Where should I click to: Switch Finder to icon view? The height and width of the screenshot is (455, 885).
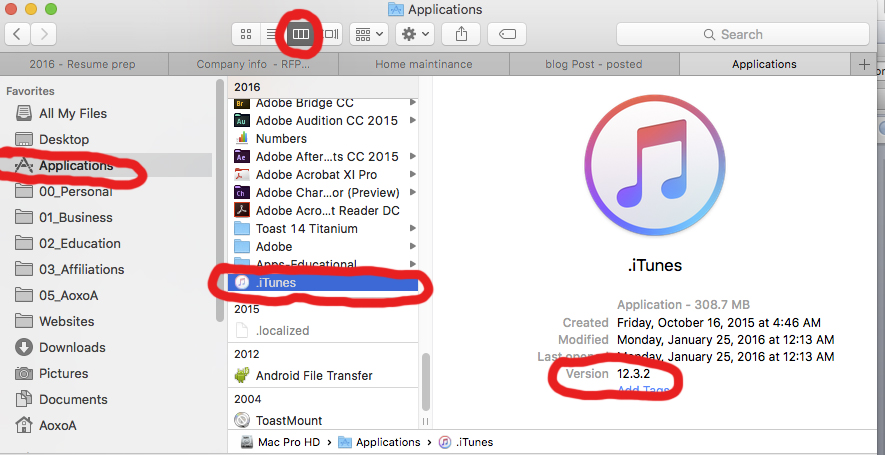[246, 34]
